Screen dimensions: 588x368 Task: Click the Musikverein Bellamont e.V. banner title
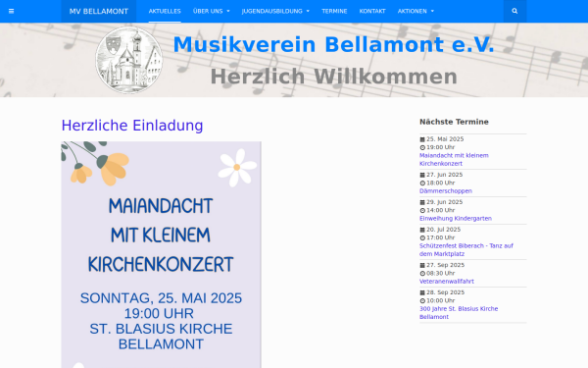[334, 44]
